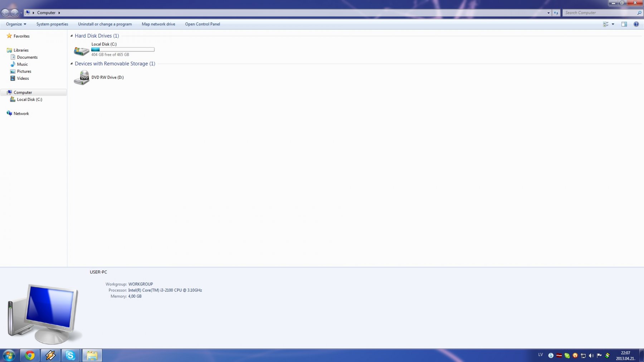Open the Windows Start orb
This screenshot has height=362, width=644.
pos(9,355)
